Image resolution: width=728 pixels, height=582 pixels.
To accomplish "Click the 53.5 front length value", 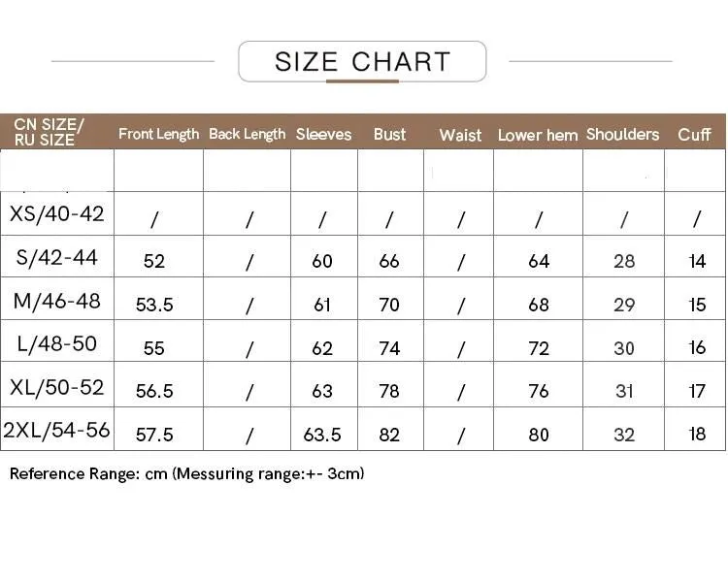I will (x=154, y=305).
